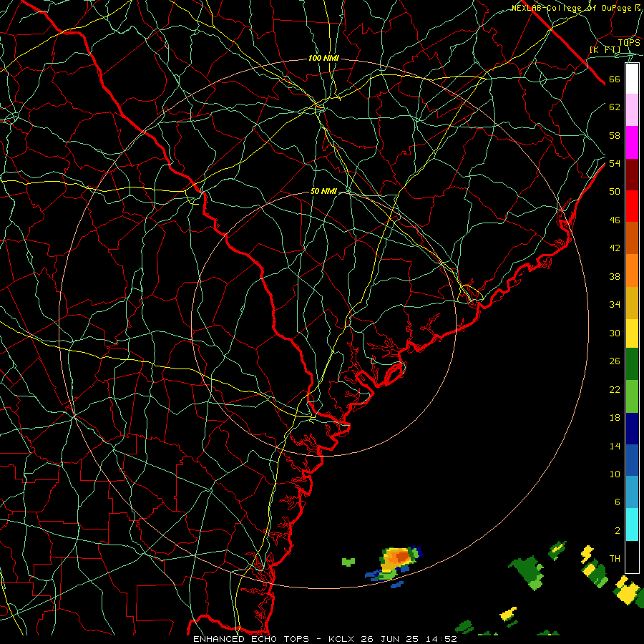Select the dark red 50-54 kft swatch
Viewport: 644px width, 644px height.
coord(632,174)
